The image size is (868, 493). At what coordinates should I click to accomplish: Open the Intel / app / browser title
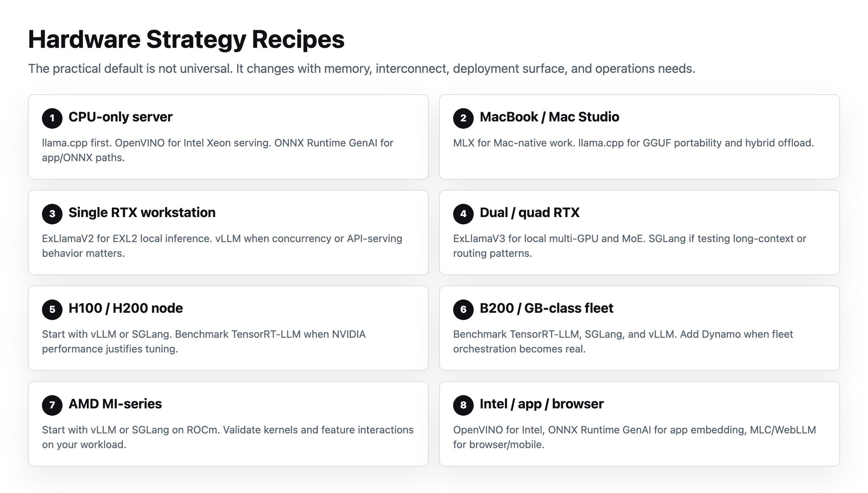pyautogui.click(x=542, y=404)
